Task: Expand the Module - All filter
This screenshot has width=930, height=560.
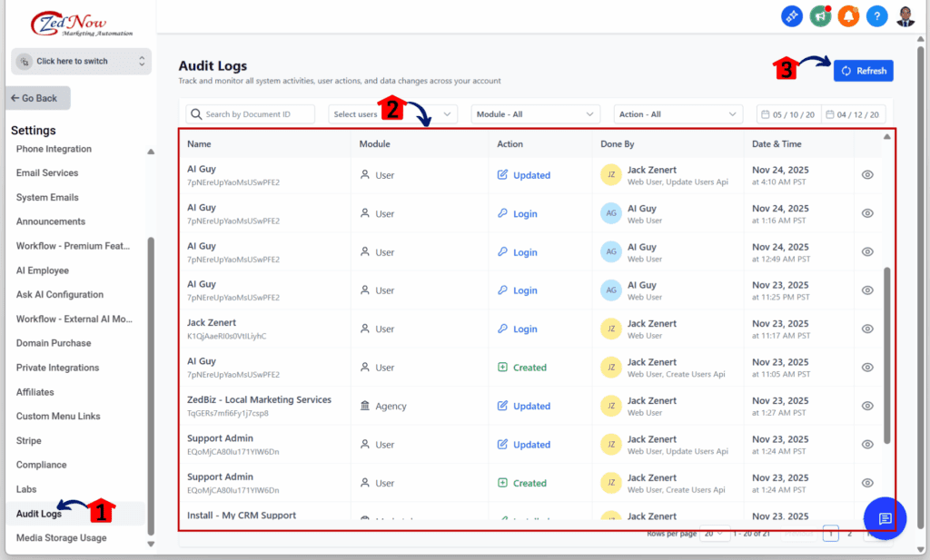Action: [x=535, y=114]
